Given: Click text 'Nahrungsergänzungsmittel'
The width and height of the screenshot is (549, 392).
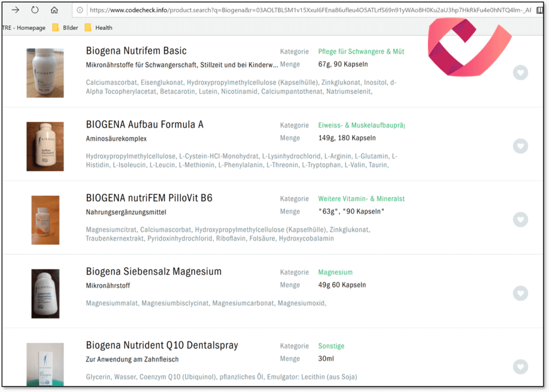Looking at the screenshot, I should [x=126, y=212].
